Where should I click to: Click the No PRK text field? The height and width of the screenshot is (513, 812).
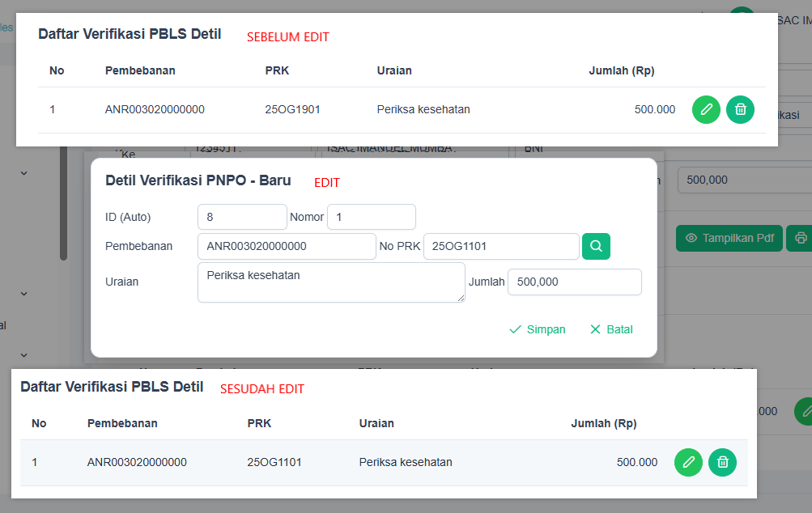500,246
